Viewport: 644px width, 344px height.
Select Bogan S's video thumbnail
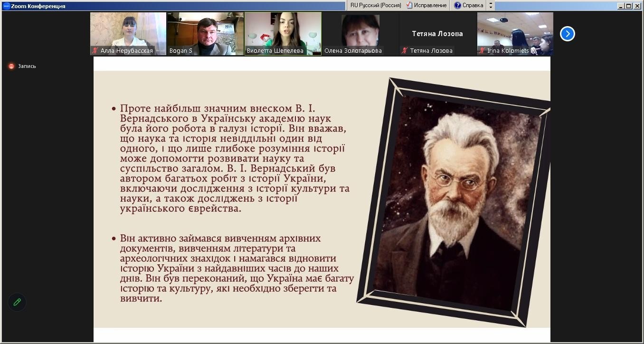pyautogui.click(x=206, y=34)
